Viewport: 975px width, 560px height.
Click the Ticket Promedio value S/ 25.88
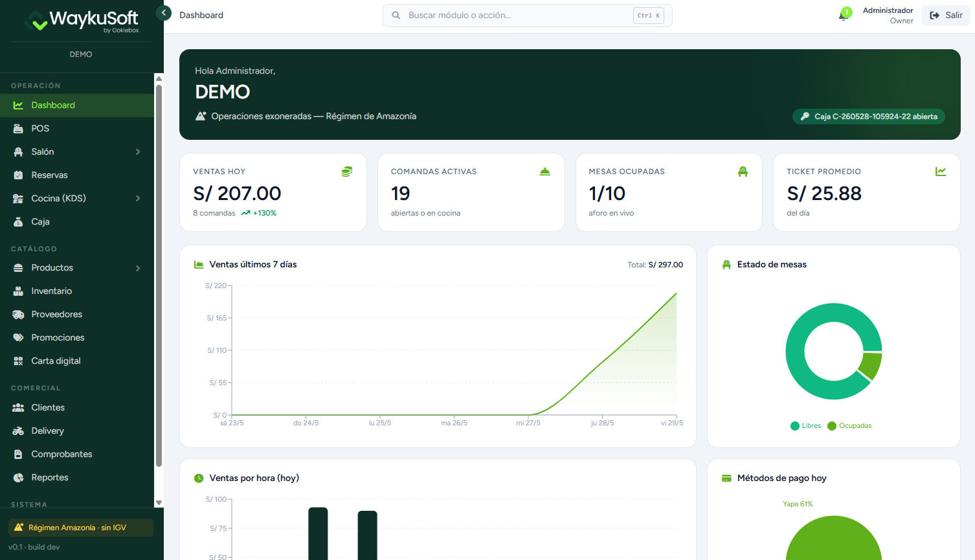click(x=824, y=194)
